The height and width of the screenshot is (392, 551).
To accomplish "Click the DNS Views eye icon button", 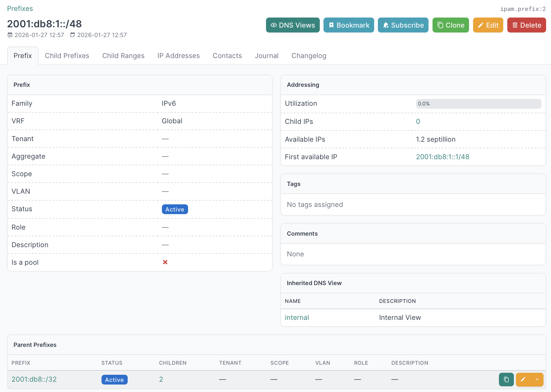I will click(292, 25).
